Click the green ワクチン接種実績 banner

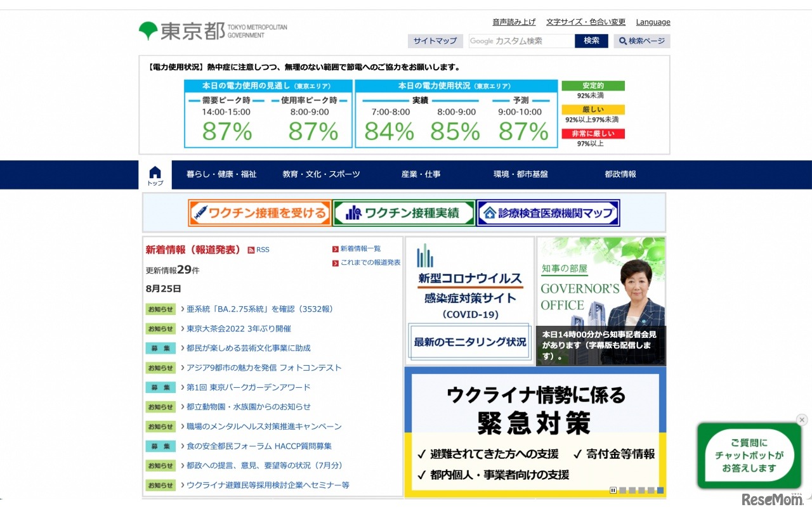pos(404,213)
